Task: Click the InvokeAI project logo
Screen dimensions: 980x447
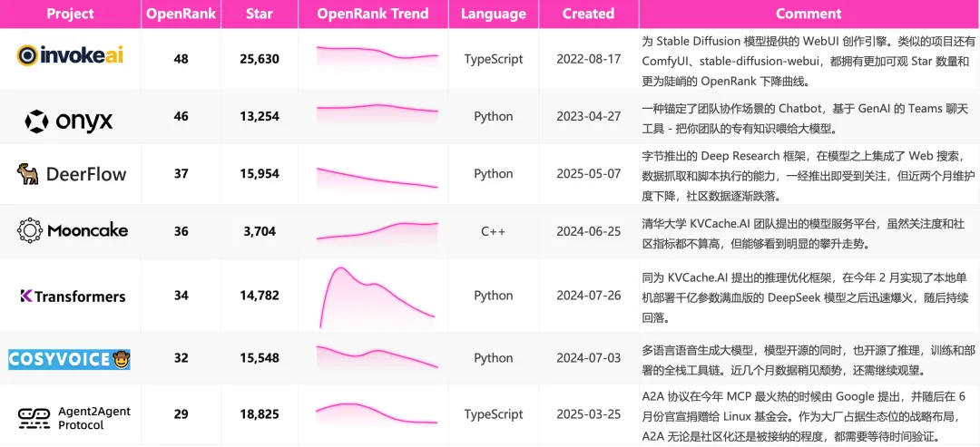Action: (70, 55)
